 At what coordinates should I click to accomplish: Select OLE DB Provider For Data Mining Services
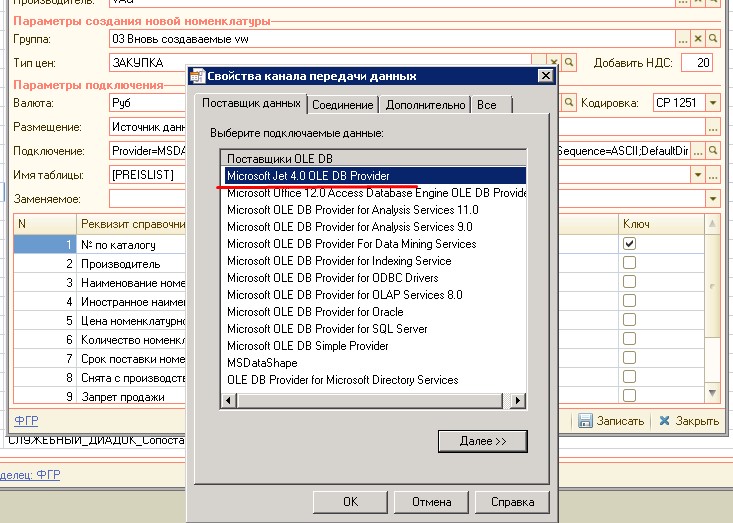click(352, 244)
